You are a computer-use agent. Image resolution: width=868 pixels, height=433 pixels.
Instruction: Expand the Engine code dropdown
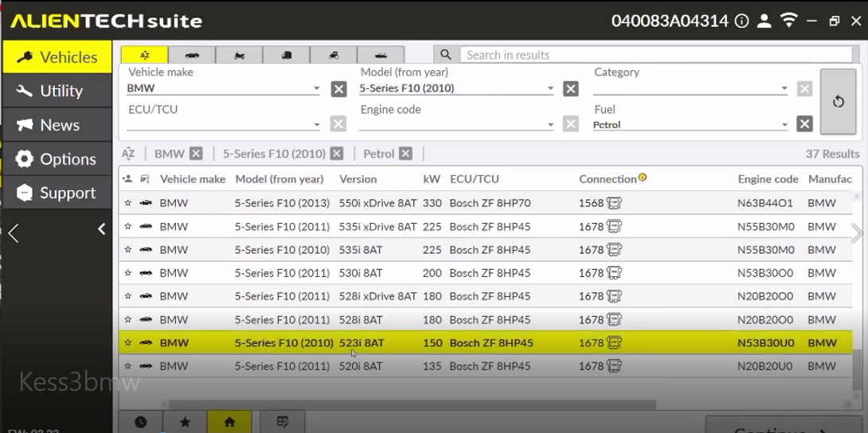[549, 125]
